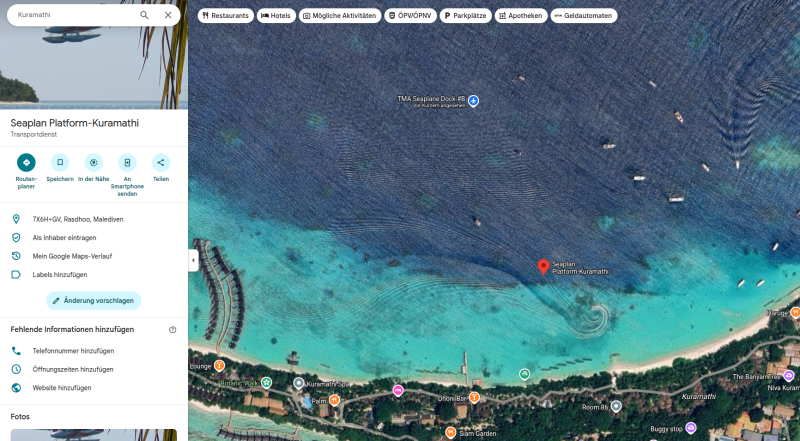Click green marker on the beach
The width and height of the screenshot is (800, 441).
click(x=524, y=374)
